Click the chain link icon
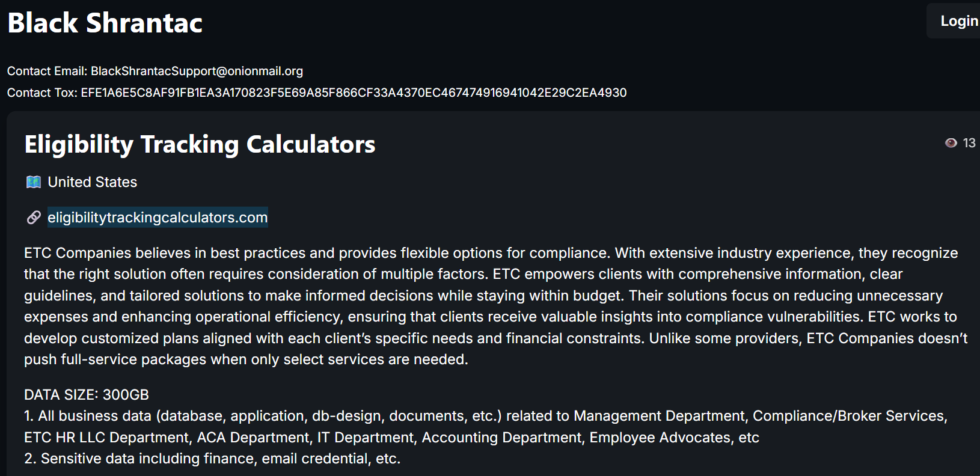 (x=34, y=218)
